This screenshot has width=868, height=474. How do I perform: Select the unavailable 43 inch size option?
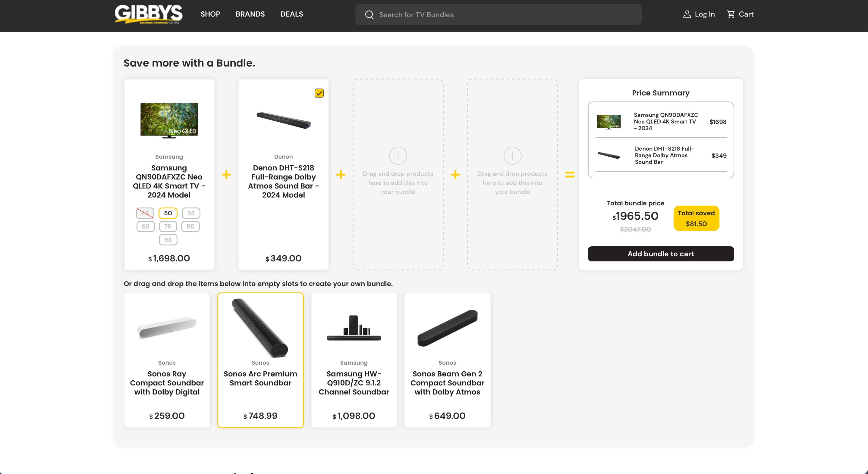[x=145, y=213]
